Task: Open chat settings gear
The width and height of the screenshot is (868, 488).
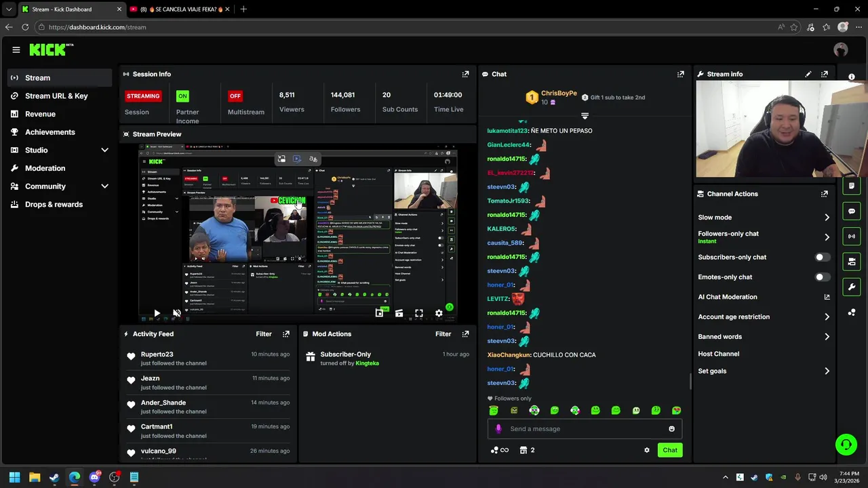Action: coord(646,450)
